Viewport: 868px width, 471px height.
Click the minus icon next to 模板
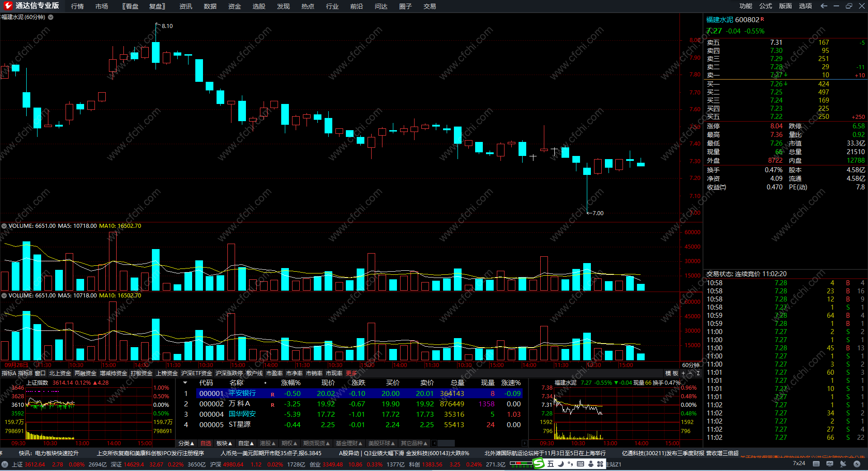pos(691,373)
